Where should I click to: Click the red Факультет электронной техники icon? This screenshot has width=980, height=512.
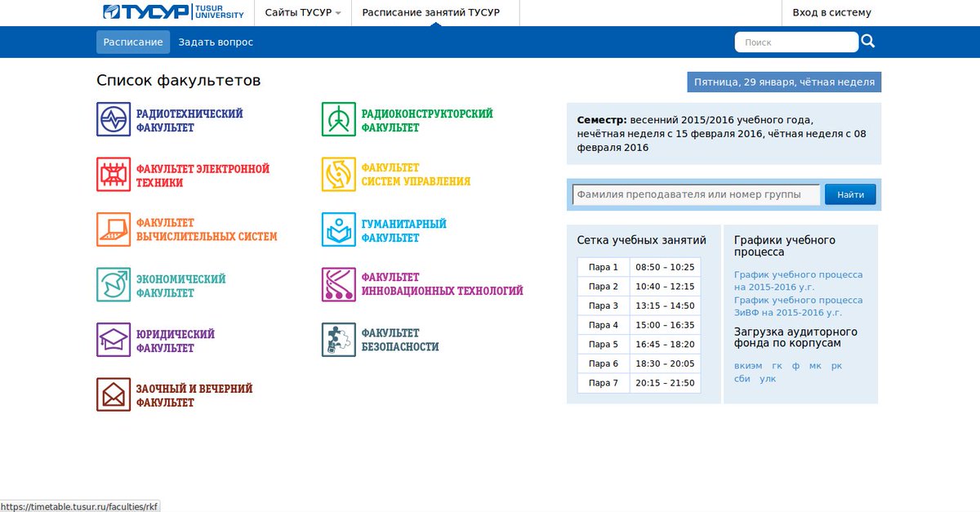pyautogui.click(x=114, y=175)
